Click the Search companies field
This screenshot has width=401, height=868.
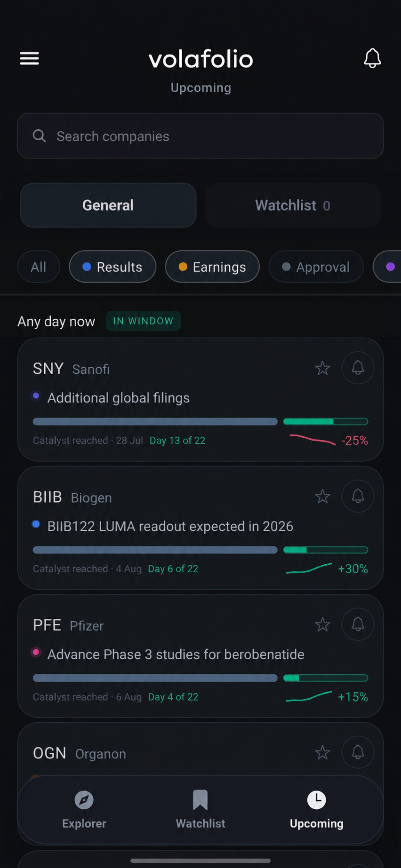point(200,136)
